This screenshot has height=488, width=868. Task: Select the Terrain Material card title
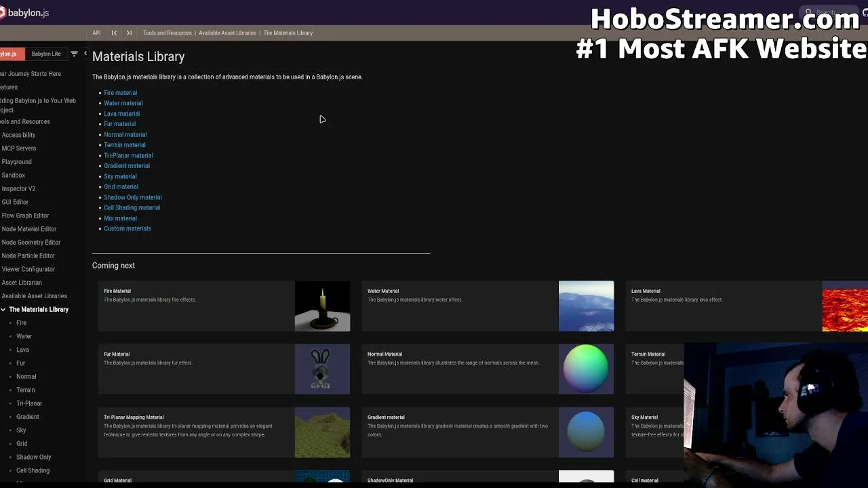[x=648, y=354]
